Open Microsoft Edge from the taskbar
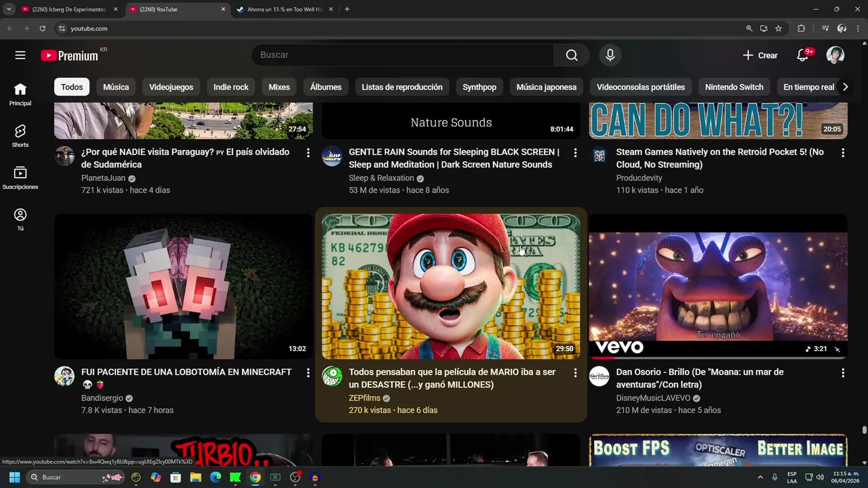 [216, 477]
